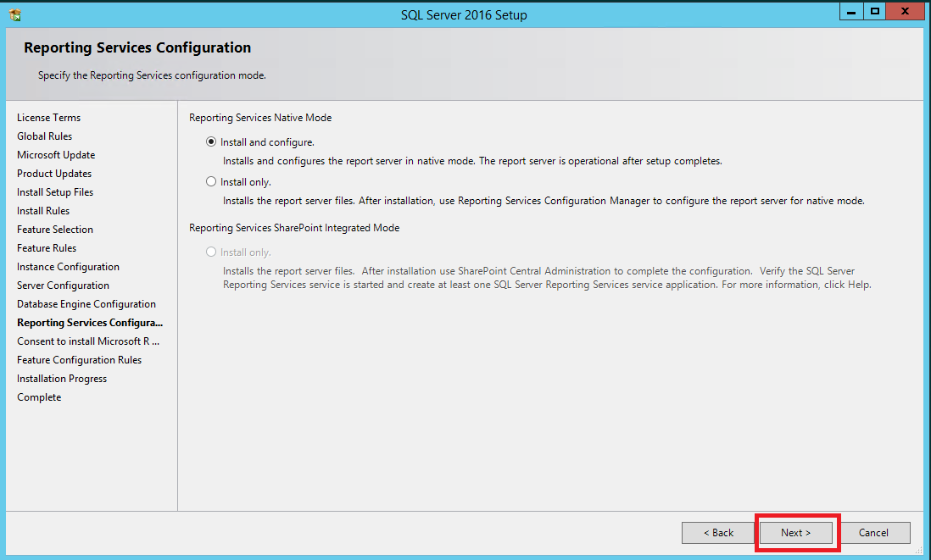Select Global Rules step in sidebar

[45, 136]
